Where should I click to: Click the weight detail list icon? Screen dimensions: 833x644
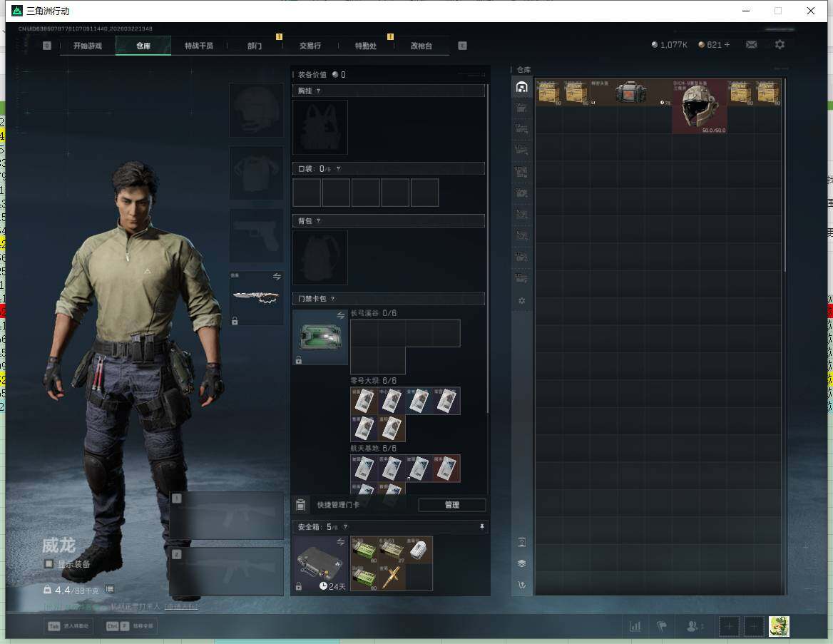coord(110,590)
